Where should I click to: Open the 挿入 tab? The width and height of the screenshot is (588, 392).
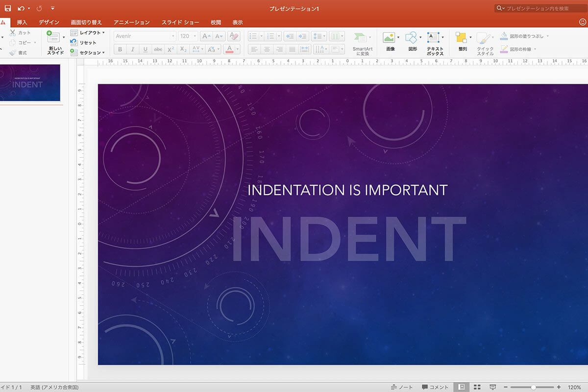[23, 23]
